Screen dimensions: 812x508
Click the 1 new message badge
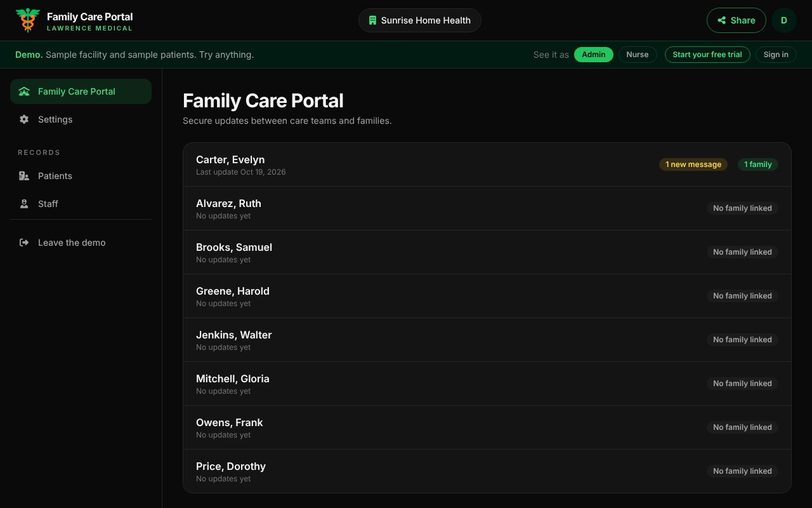(693, 164)
